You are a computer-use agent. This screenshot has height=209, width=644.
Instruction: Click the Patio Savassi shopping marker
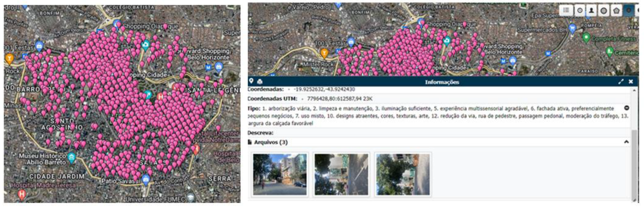[146, 179]
